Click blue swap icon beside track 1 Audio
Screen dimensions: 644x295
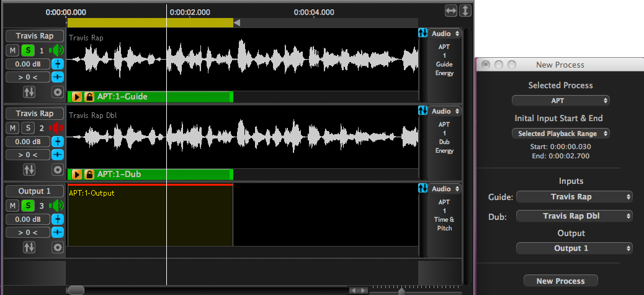pyautogui.click(x=423, y=33)
